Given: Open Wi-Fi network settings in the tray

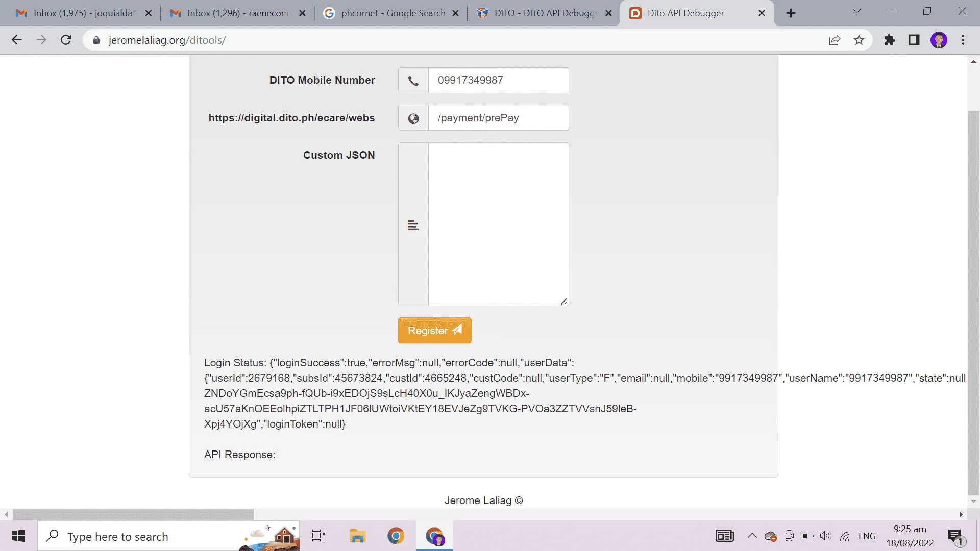Looking at the screenshot, I should (x=845, y=536).
